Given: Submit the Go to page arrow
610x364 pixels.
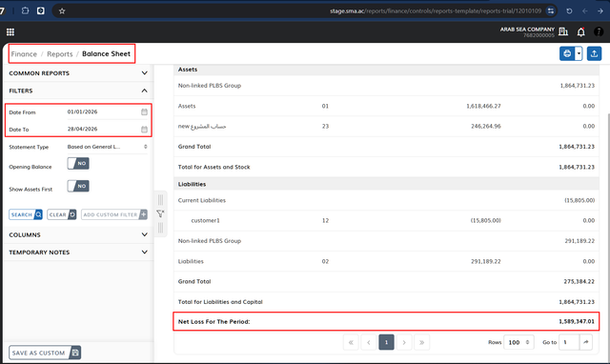Looking at the screenshot, I should click(x=586, y=342).
